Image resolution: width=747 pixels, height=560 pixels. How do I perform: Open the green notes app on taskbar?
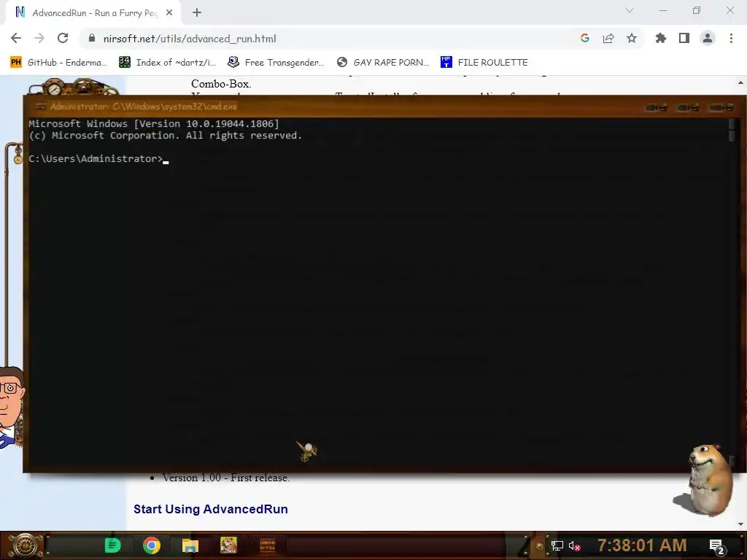click(x=113, y=545)
